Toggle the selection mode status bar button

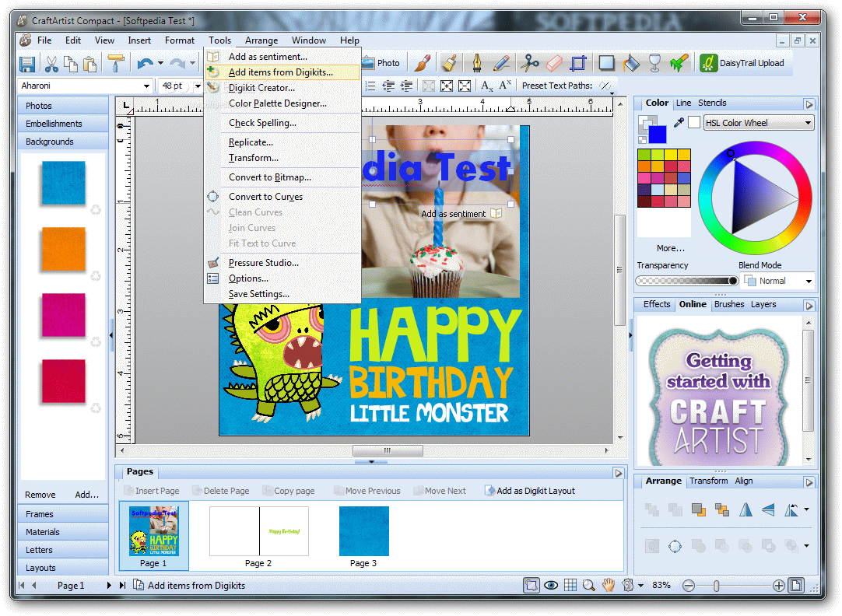pos(531,585)
